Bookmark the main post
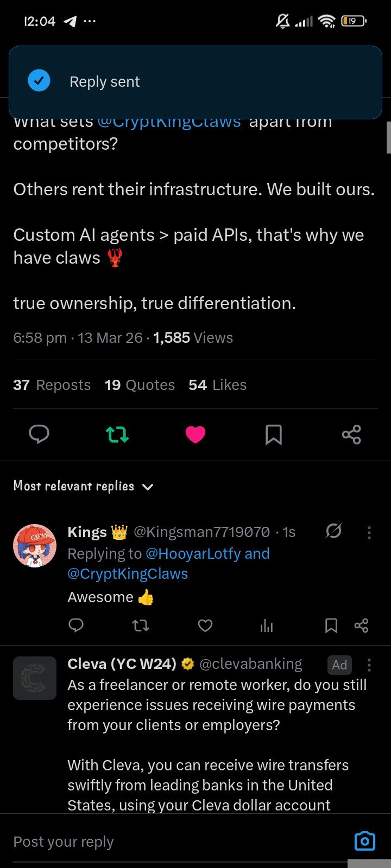 click(x=274, y=435)
